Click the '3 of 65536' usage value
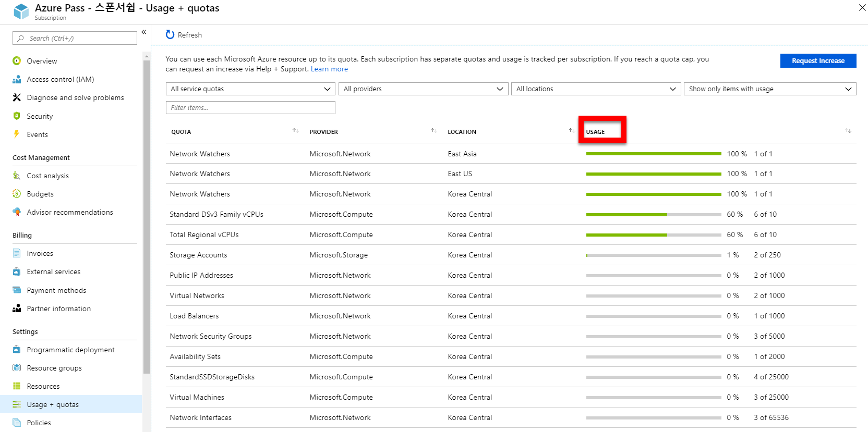The image size is (868, 432). click(x=771, y=417)
